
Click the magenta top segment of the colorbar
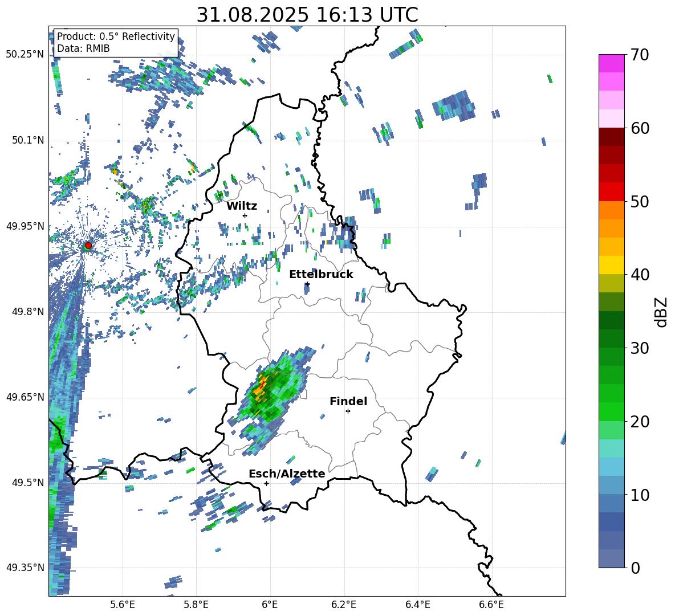click(x=611, y=63)
